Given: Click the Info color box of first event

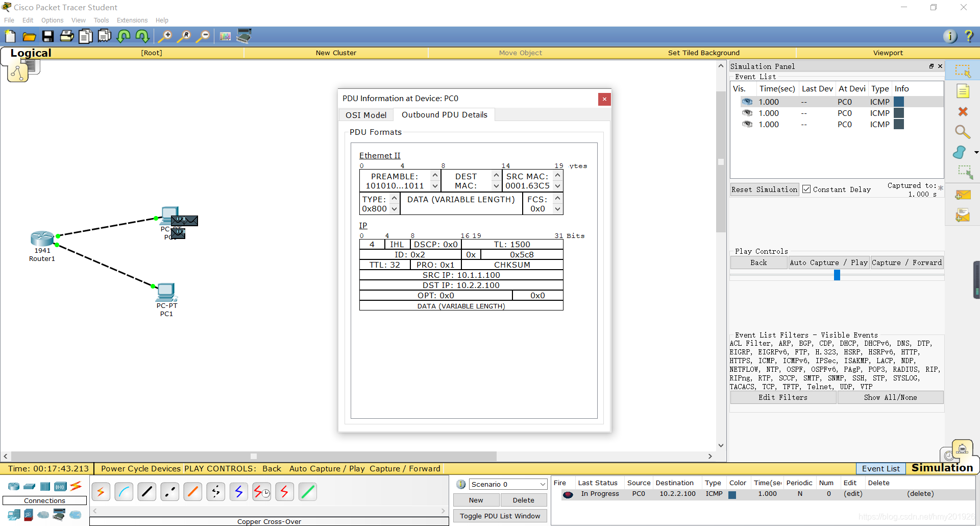Looking at the screenshot, I should click(899, 102).
